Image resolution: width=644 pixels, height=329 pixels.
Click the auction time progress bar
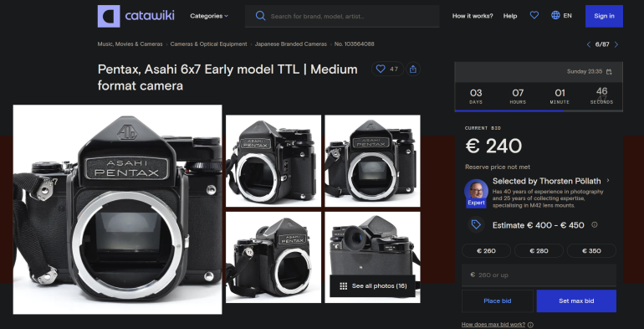click(539, 111)
